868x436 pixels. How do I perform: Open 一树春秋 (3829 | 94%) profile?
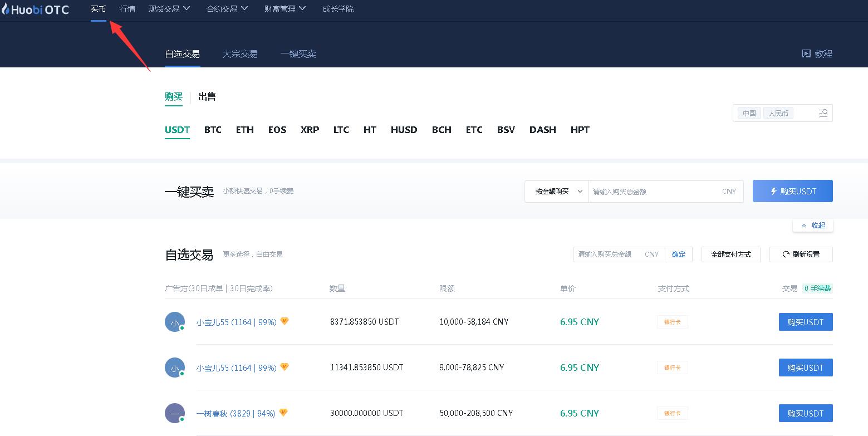point(236,413)
